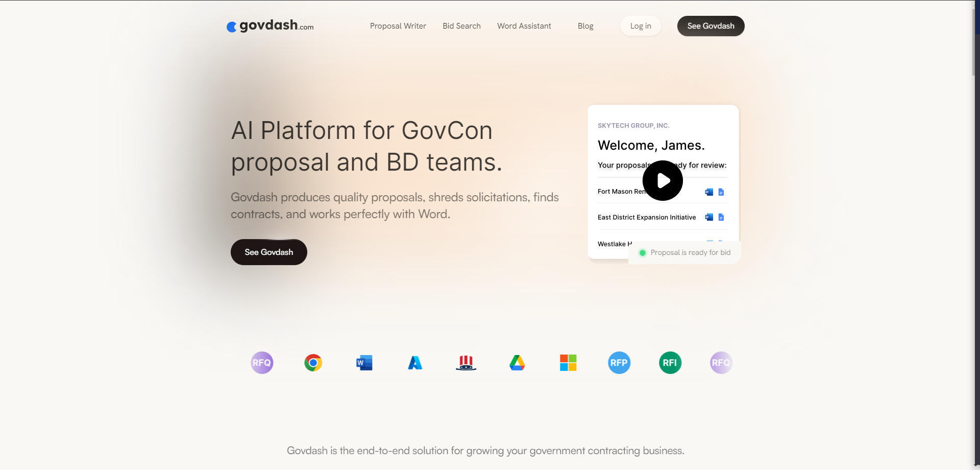Open Word file for East District Expansion Initiative
The width and height of the screenshot is (980, 470).
709,217
